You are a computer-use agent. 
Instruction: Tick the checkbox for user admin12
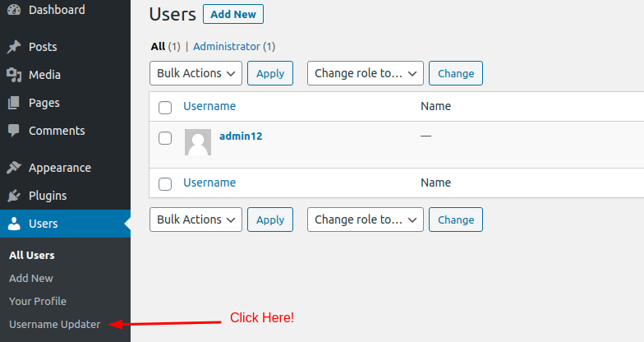pyautogui.click(x=165, y=138)
